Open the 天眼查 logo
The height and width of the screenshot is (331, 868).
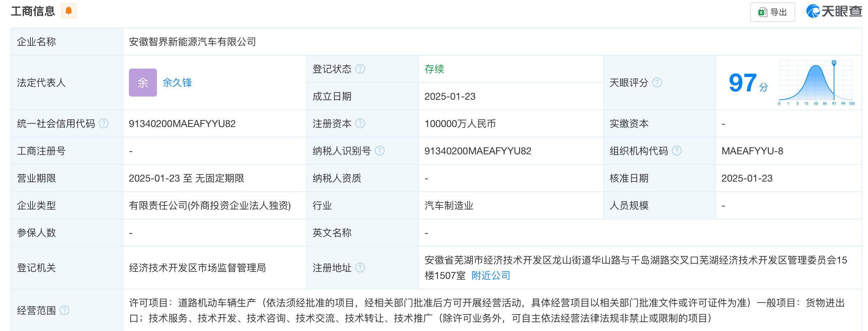pyautogui.click(x=834, y=12)
